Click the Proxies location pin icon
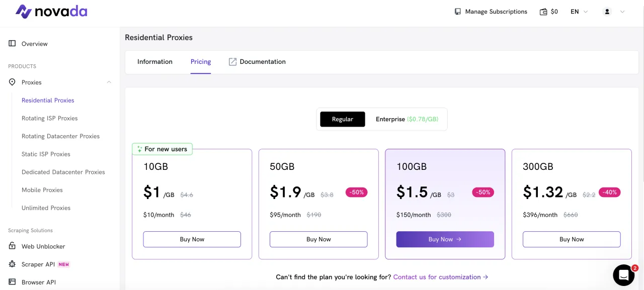Screen dimensions: 644x290 [x=13, y=82]
